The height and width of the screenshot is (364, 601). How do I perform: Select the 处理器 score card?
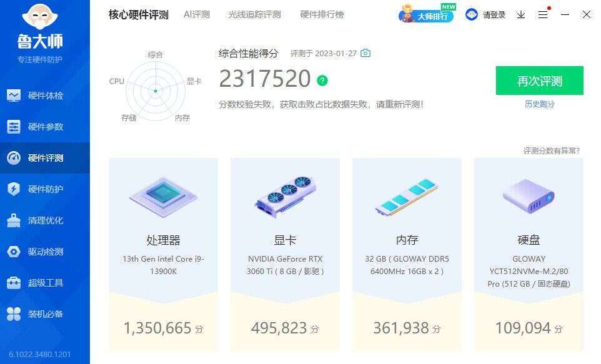click(x=163, y=254)
